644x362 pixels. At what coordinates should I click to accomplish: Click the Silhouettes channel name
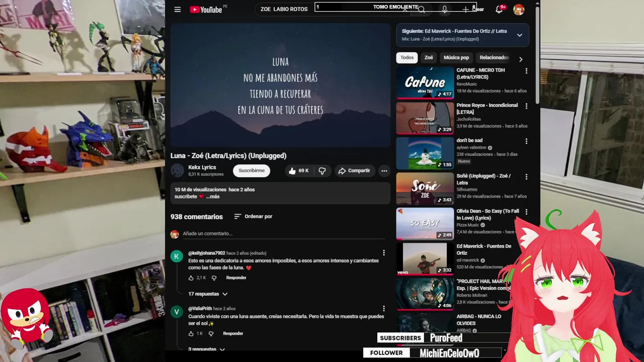coord(467,190)
